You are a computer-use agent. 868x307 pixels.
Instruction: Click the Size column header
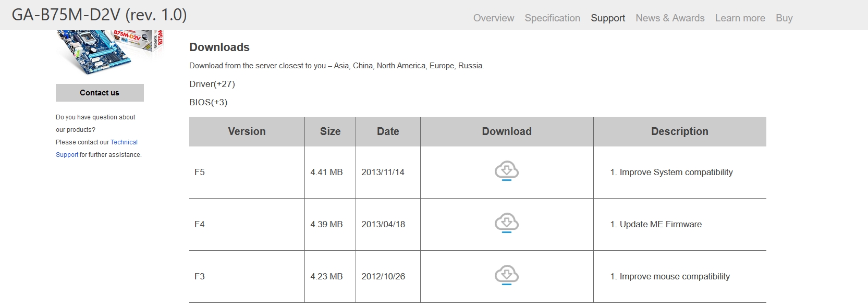point(330,131)
